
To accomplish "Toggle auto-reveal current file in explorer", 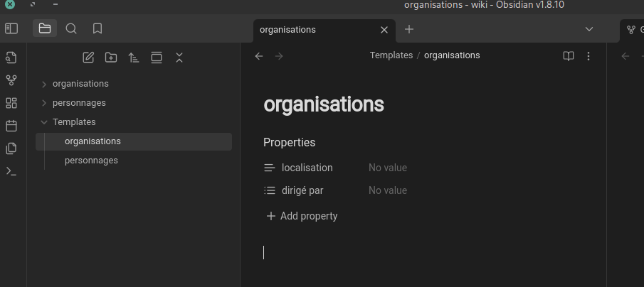I will coord(157,58).
